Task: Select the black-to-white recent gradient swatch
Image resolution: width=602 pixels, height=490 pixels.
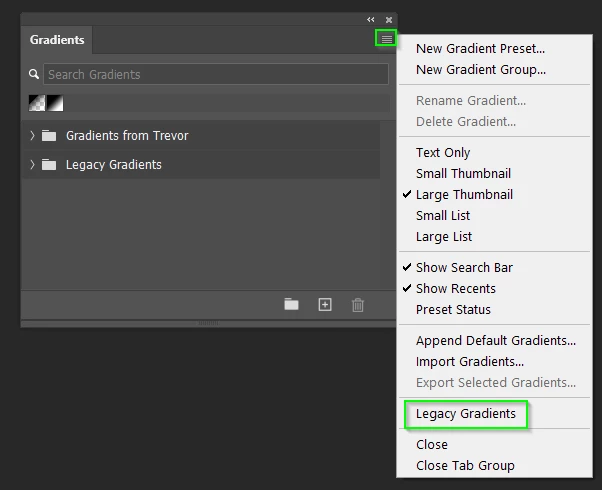Action: (x=55, y=103)
